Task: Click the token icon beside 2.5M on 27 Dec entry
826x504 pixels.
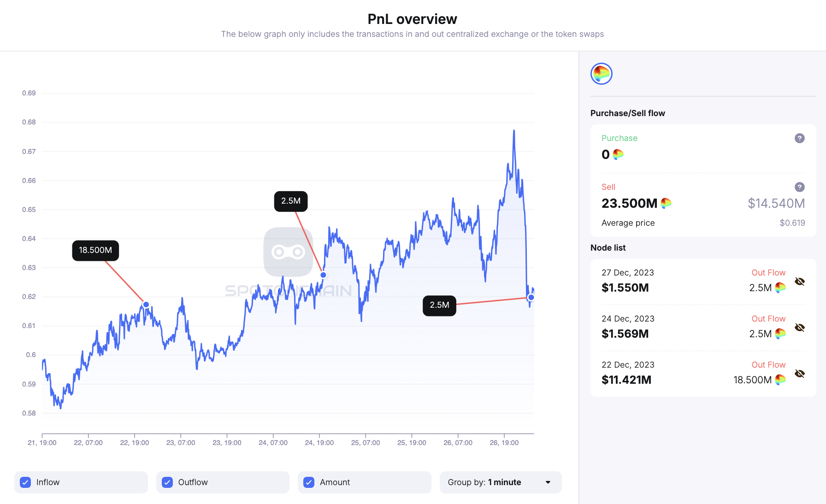Action: tap(780, 287)
